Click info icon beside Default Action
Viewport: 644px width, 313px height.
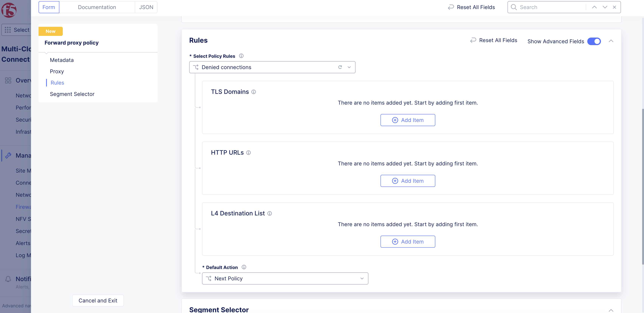tap(244, 267)
